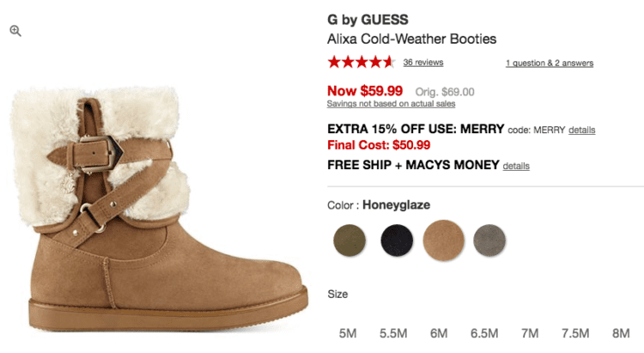This screenshot has width=644, height=353.
Task: Open the 36 reviews link
Action: pyautogui.click(x=423, y=63)
